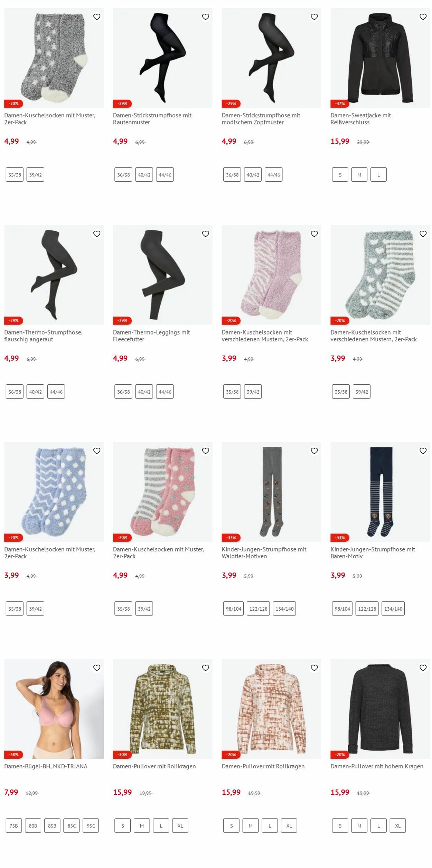The width and height of the screenshot is (432, 868).
Task: Add olive Rollkragen pullover to wishlist heart
Action: pos(206,668)
